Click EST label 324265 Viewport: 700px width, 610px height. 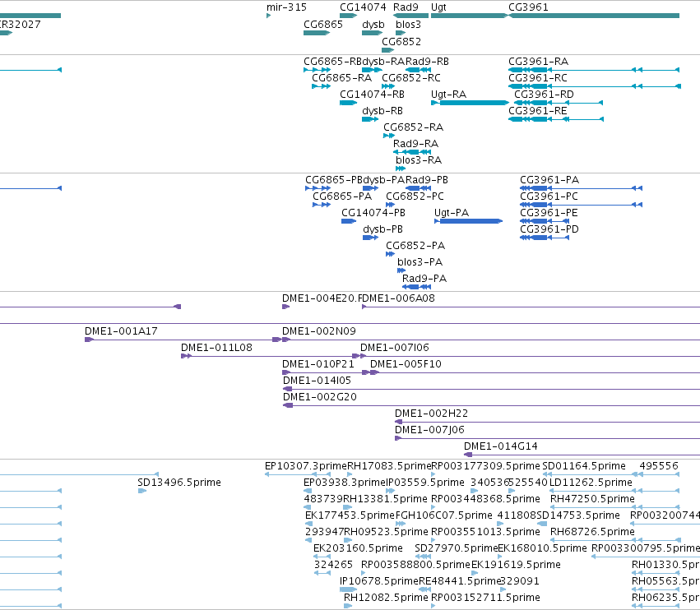click(333, 565)
